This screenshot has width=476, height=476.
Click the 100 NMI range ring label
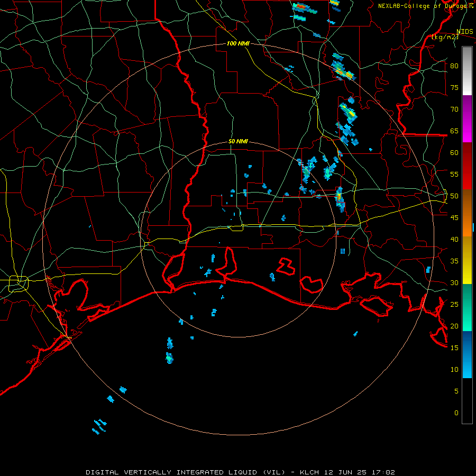(238, 43)
